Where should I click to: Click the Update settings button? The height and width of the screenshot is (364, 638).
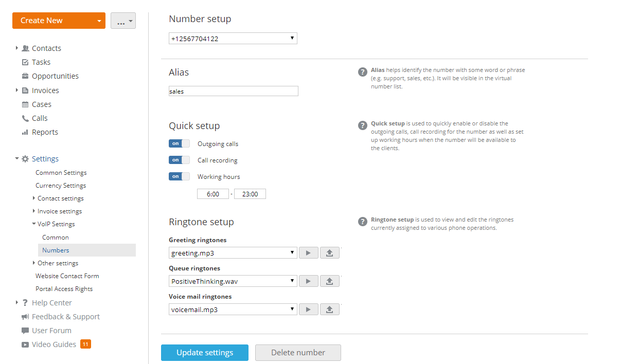pos(204,353)
